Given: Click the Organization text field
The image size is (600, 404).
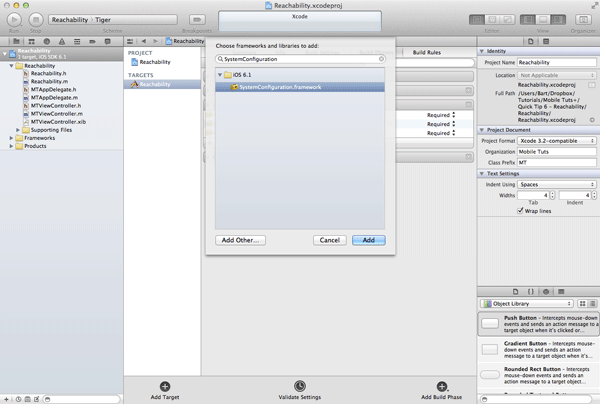Looking at the screenshot, I should [x=557, y=152].
